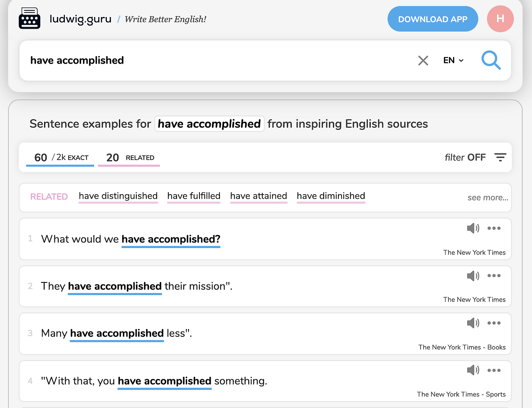Switch to the RELATED results tab

[129, 157]
